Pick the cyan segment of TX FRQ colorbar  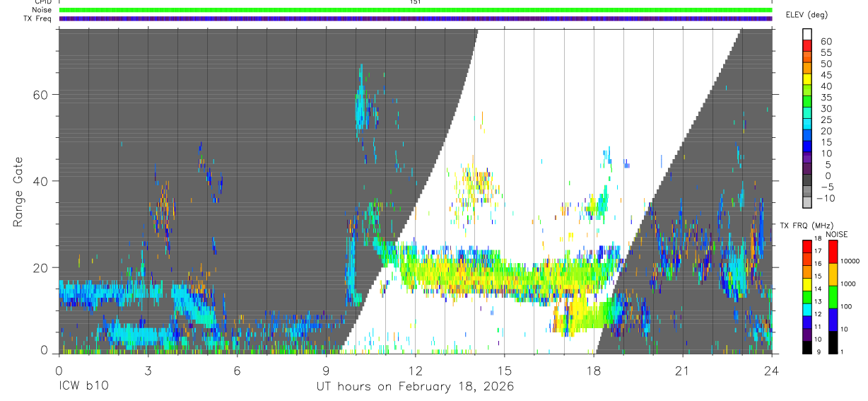[x=807, y=310]
